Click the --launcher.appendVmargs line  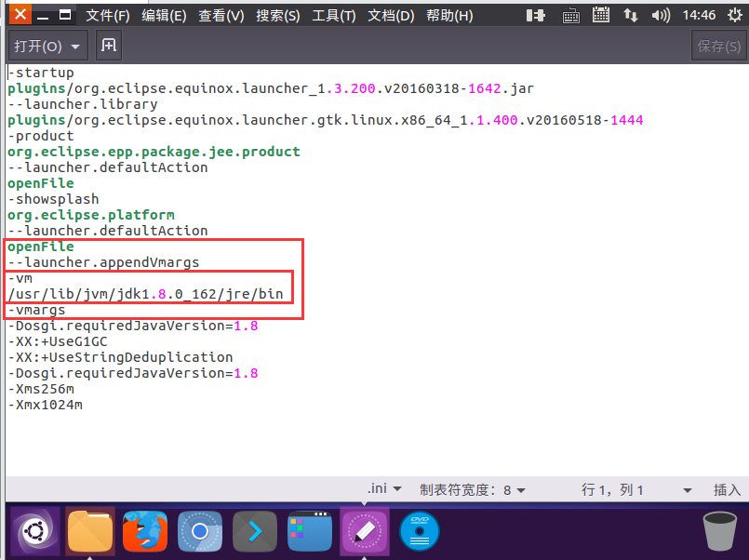[x=103, y=262]
